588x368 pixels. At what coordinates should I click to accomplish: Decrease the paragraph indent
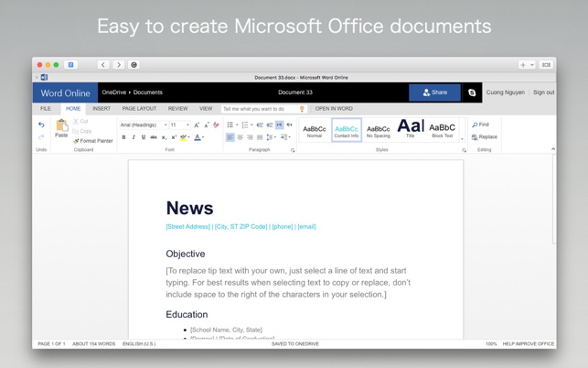pyautogui.click(x=260, y=124)
